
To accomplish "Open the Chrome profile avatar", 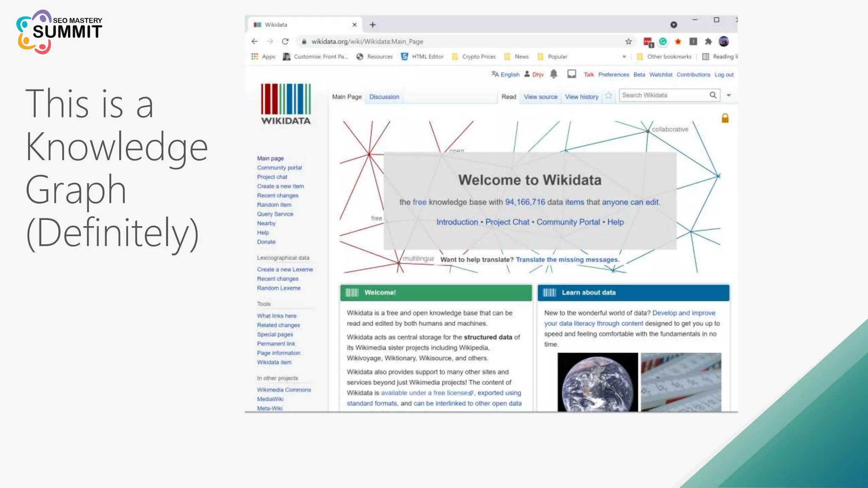I will coord(724,42).
